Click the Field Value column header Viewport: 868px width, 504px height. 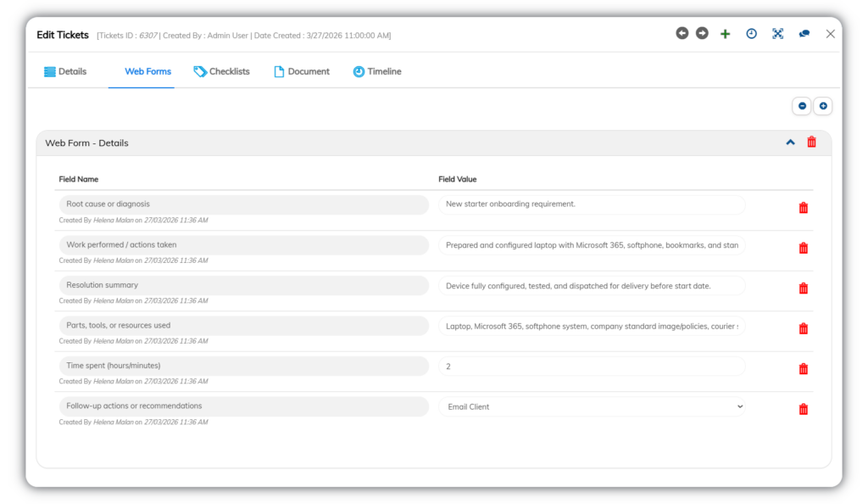(x=457, y=179)
